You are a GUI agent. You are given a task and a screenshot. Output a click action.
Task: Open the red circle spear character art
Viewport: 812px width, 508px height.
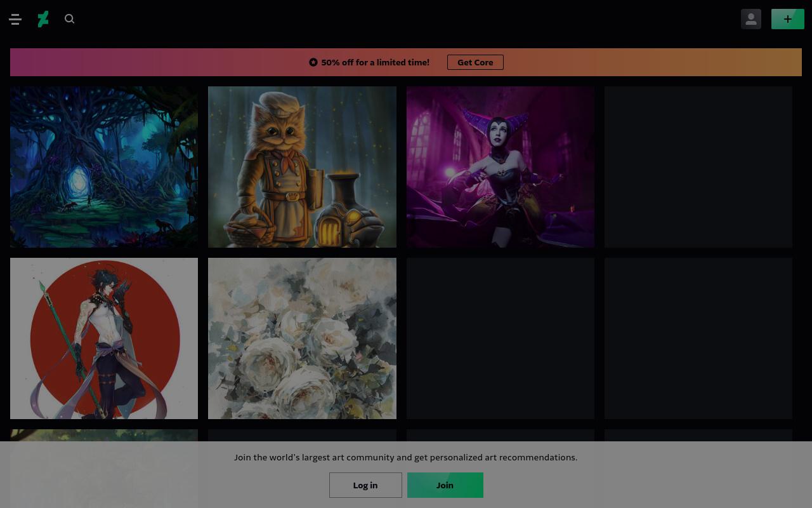tap(104, 338)
